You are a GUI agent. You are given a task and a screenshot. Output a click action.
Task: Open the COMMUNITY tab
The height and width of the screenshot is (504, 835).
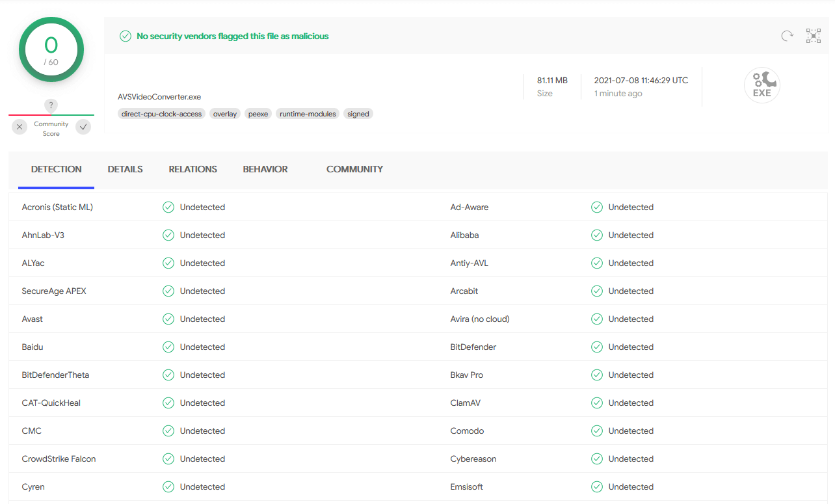(354, 169)
